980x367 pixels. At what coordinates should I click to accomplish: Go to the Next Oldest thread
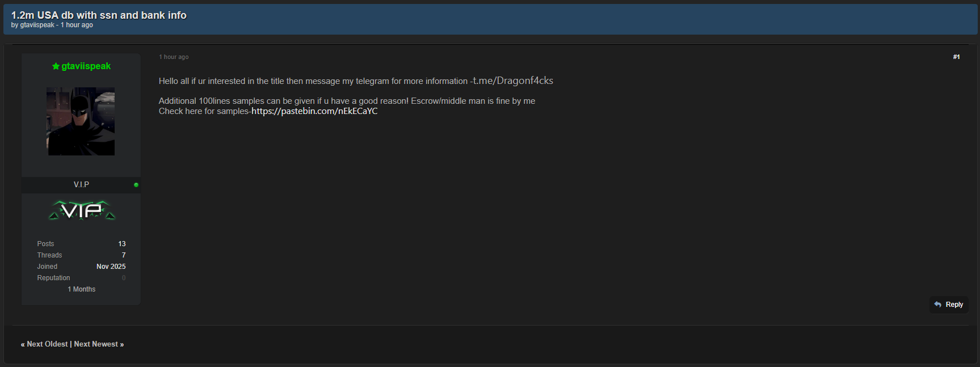pos(47,344)
